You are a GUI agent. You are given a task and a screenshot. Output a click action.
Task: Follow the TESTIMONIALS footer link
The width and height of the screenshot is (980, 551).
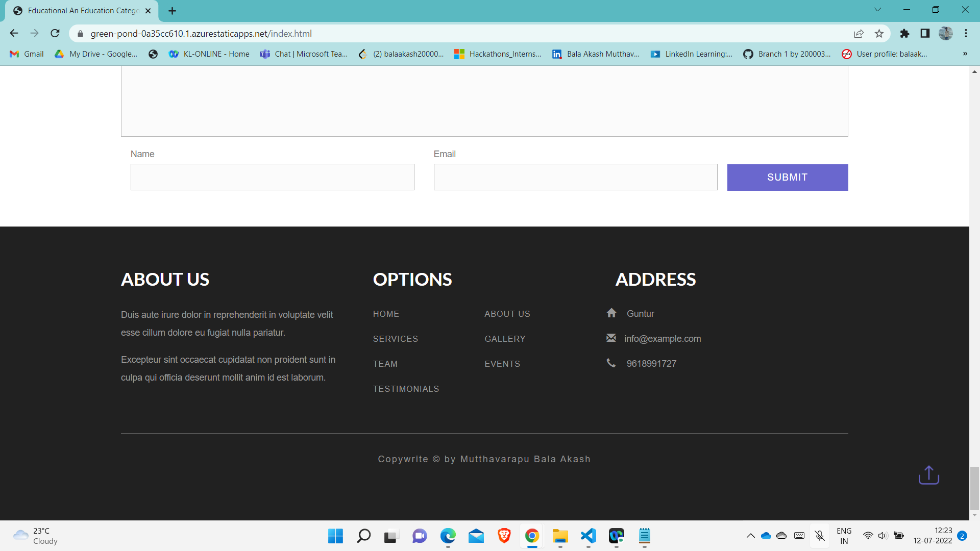point(406,389)
